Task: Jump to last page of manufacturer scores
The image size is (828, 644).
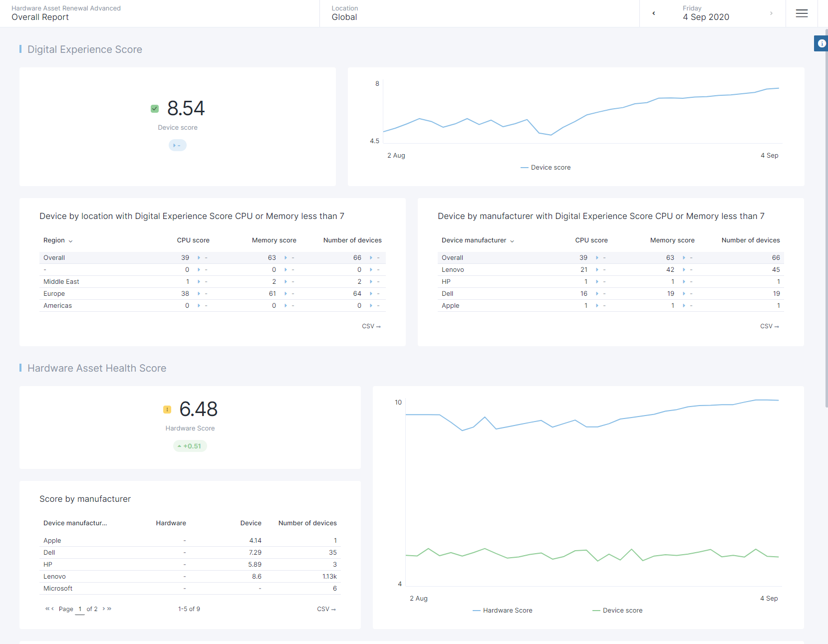Action: click(x=110, y=609)
